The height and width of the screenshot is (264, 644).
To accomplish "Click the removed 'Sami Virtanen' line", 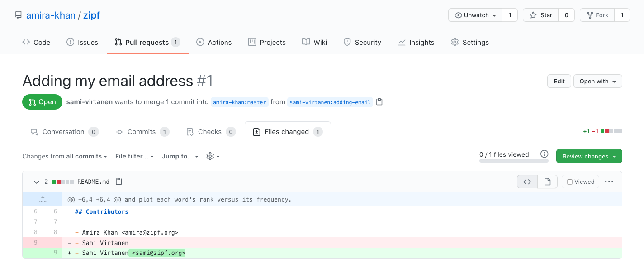I will pos(322,243).
